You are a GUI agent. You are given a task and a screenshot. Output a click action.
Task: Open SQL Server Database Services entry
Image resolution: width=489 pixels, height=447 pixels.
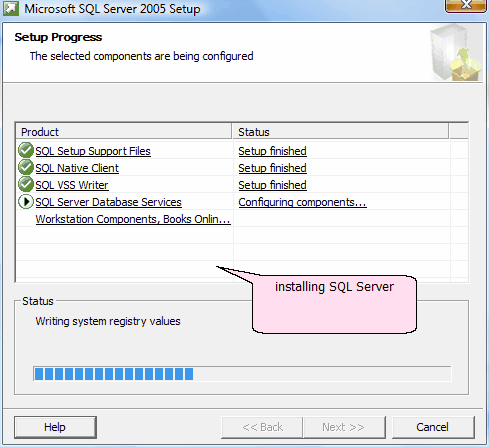pos(108,202)
